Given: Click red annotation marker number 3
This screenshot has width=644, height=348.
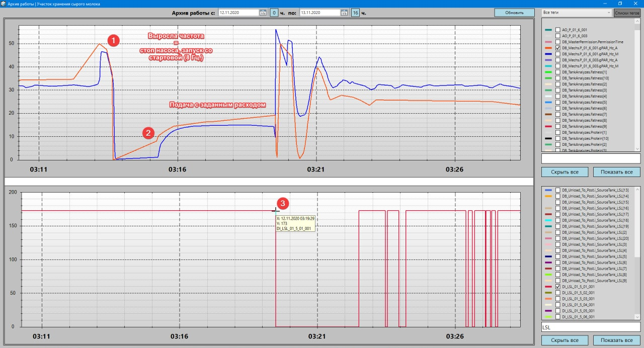Looking at the screenshot, I should (284, 204).
